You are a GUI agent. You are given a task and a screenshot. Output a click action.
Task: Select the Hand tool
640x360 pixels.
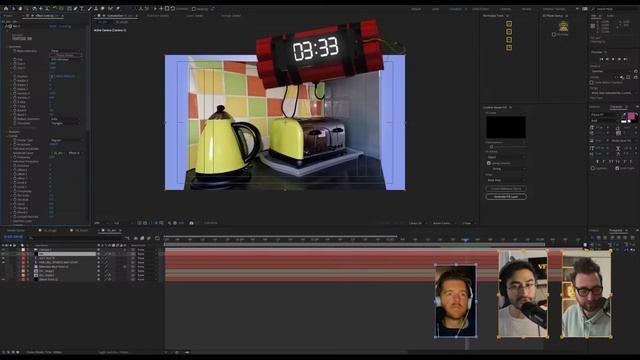pos(20,9)
